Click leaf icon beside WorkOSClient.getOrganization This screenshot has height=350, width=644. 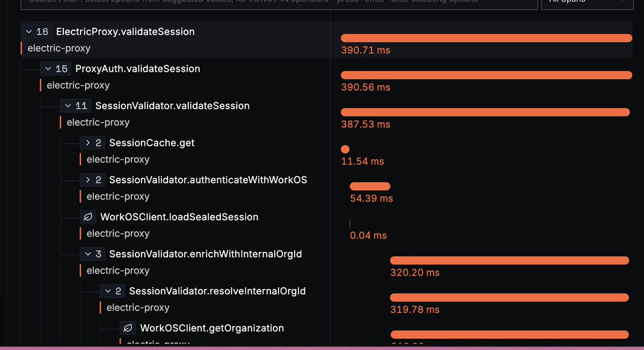(128, 328)
